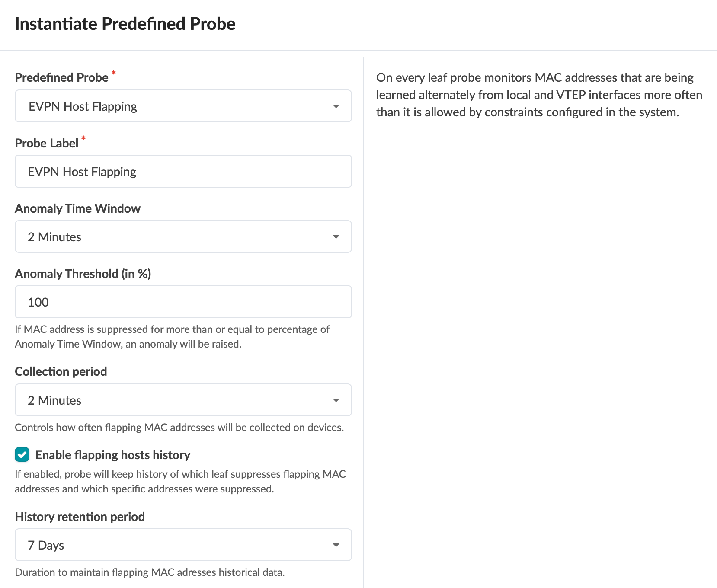The image size is (717, 588).
Task: Click the 'History retention period' label
Action: (80, 517)
